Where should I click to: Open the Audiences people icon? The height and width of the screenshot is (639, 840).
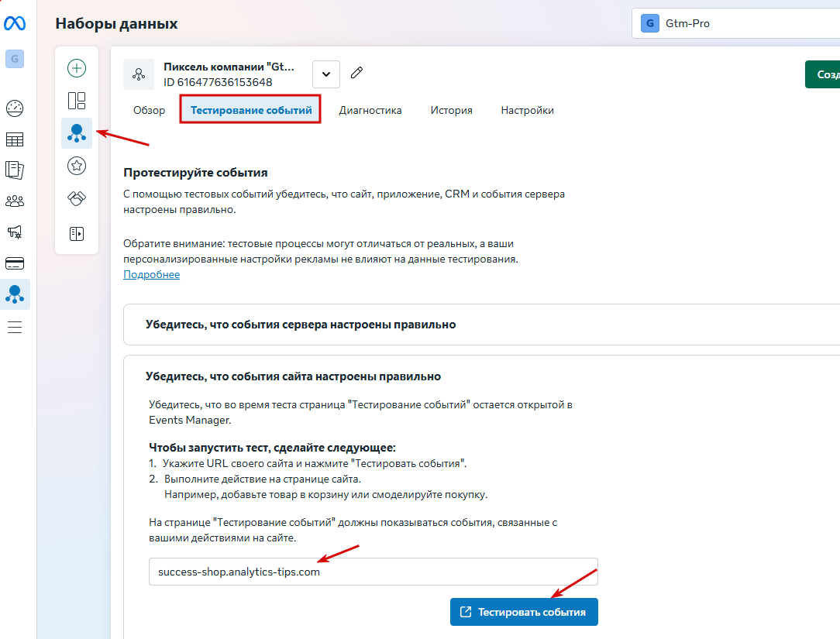[x=15, y=201]
